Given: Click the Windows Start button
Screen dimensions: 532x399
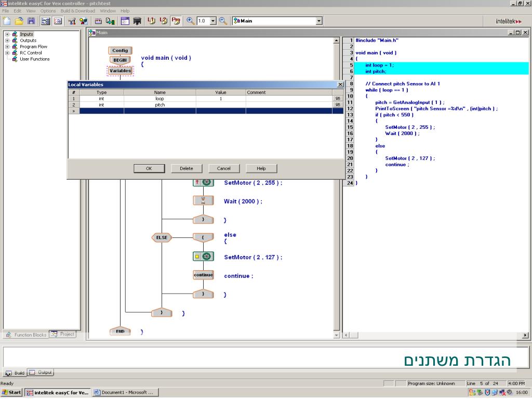Looking at the screenshot, I should point(11,393).
